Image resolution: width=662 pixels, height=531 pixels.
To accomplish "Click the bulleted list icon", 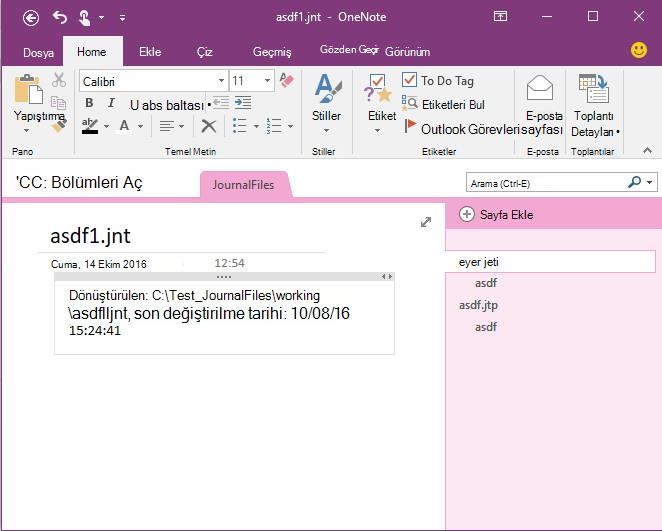I will (239, 126).
